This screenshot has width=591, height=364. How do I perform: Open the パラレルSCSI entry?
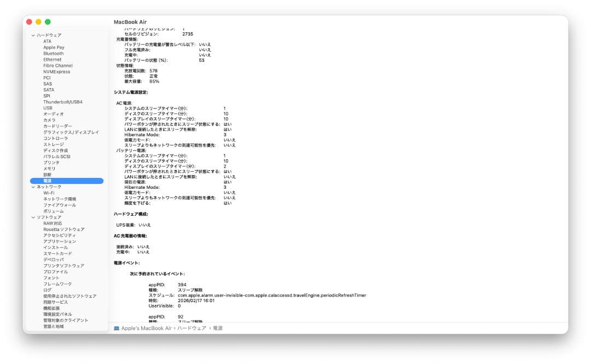56,157
